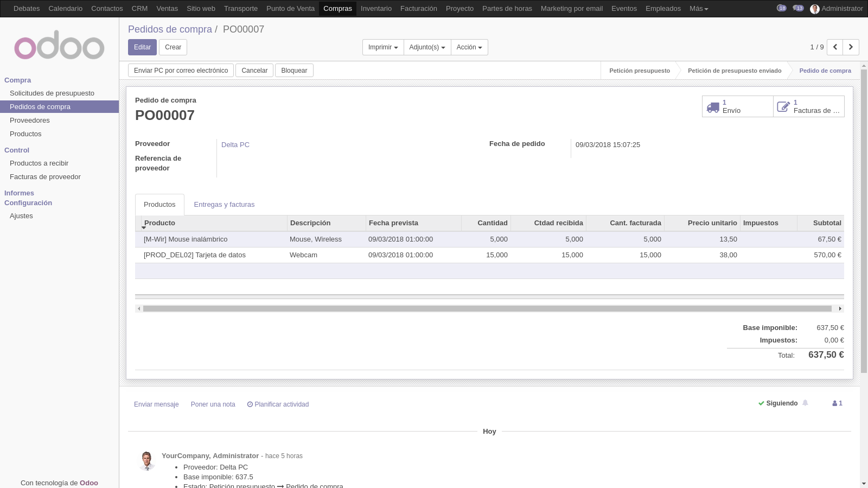Expand the Acción dropdown menu
The width and height of the screenshot is (868, 488).
point(469,47)
